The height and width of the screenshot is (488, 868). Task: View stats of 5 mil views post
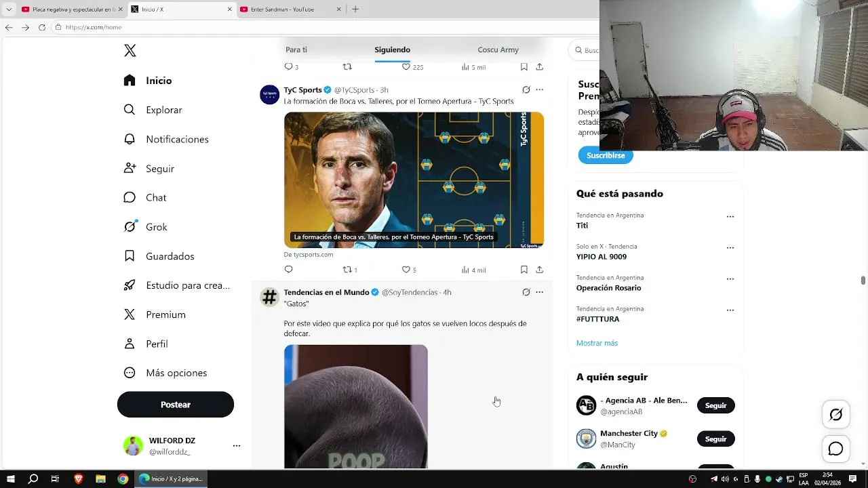[x=473, y=67]
